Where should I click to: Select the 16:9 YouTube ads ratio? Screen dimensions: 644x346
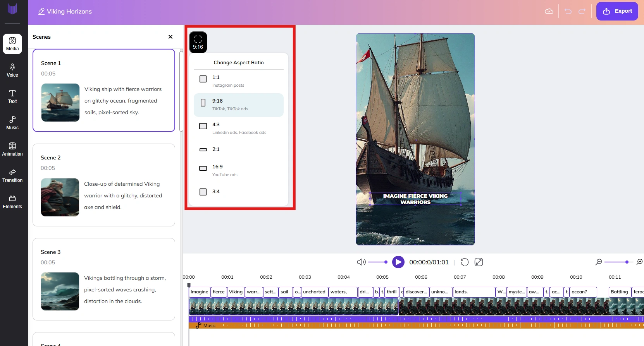pos(239,170)
